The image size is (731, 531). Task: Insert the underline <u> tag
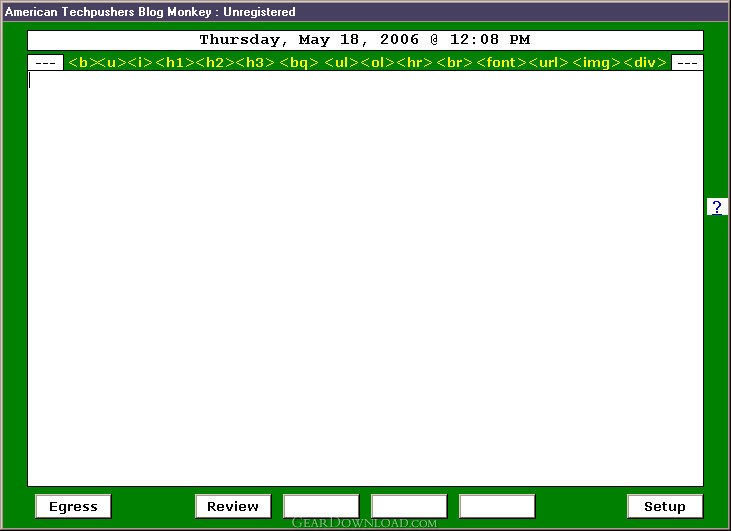click(110, 62)
